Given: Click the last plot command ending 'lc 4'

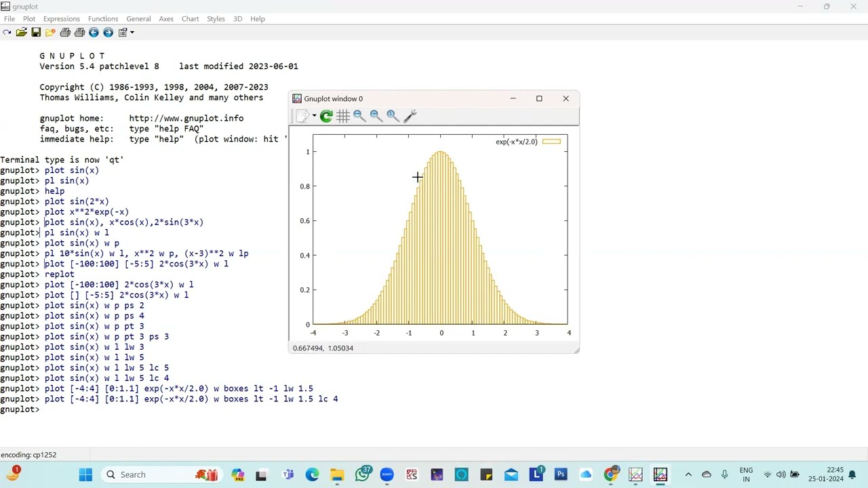Looking at the screenshot, I should (191, 399).
